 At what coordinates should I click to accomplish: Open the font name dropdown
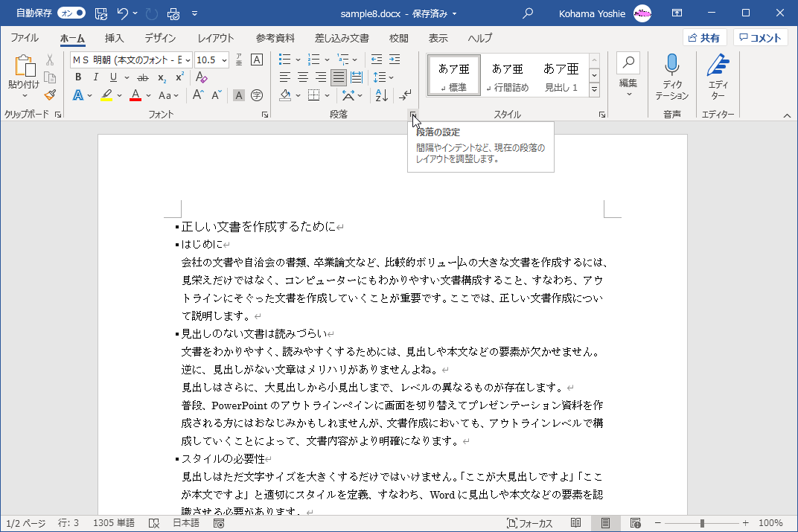tap(188, 60)
